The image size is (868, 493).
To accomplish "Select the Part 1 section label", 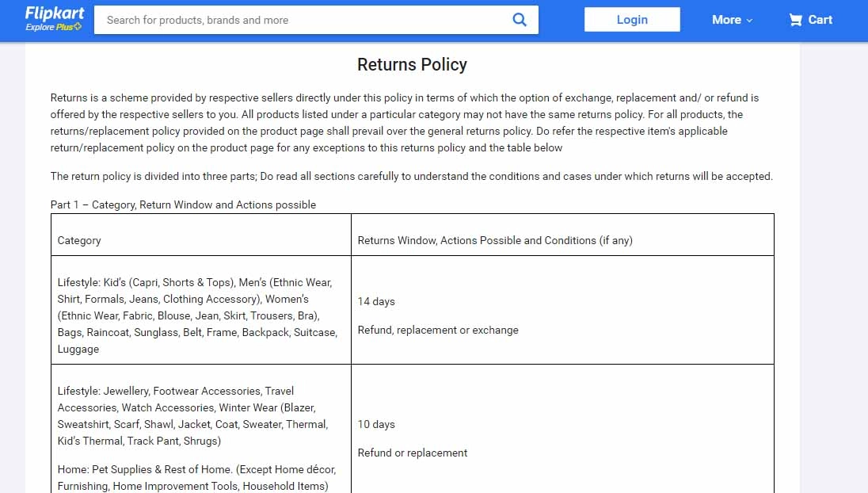I will [x=184, y=204].
